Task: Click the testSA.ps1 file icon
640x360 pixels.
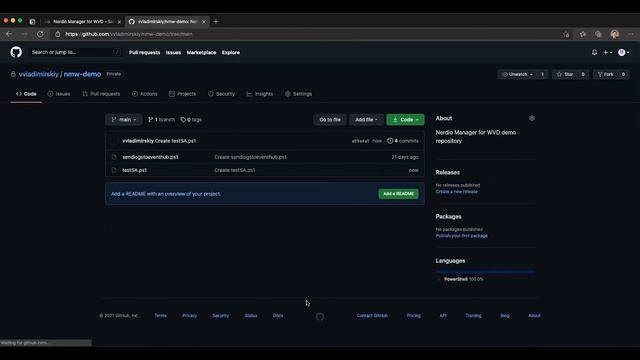Action: [114, 170]
